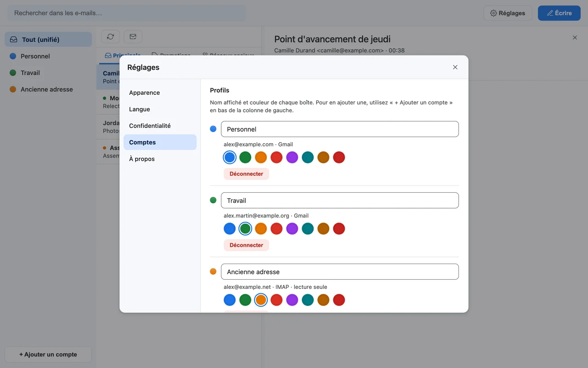This screenshot has height=368, width=588.
Task: Open the Personnel account in sidebar
Action: point(48,56)
